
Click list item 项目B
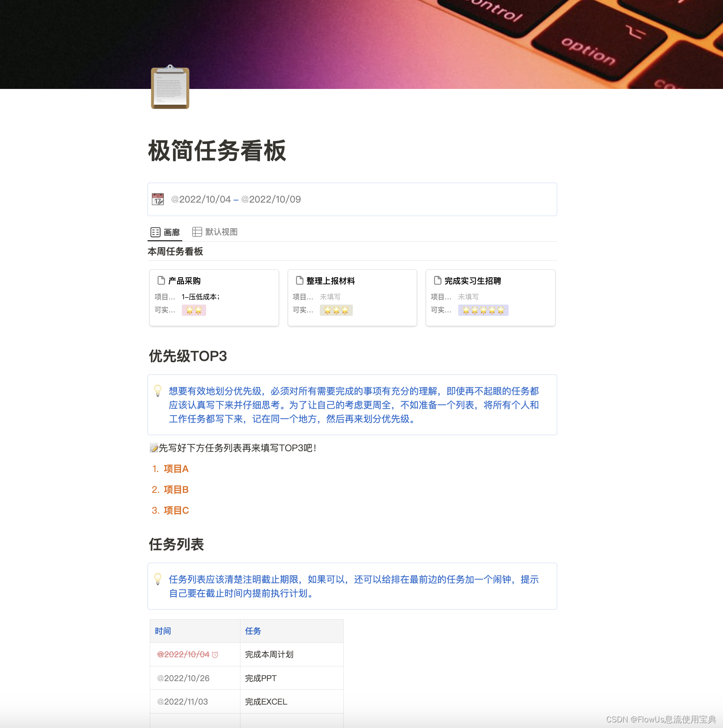tap(176, 490)
